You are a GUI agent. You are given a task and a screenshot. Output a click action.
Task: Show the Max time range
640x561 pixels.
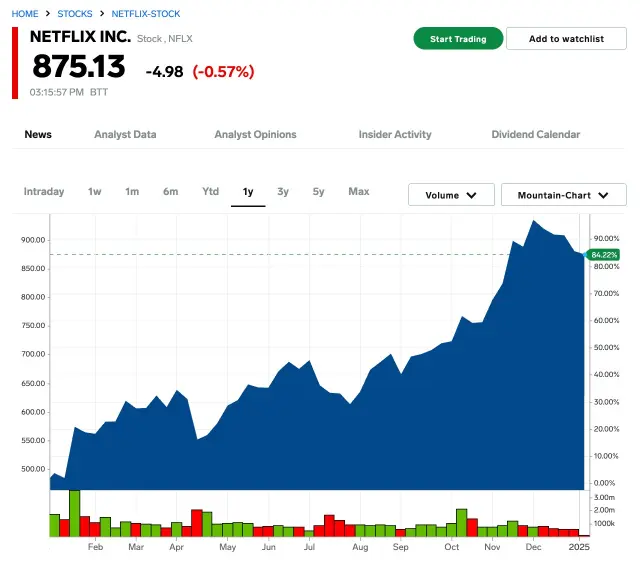[359, 192]
